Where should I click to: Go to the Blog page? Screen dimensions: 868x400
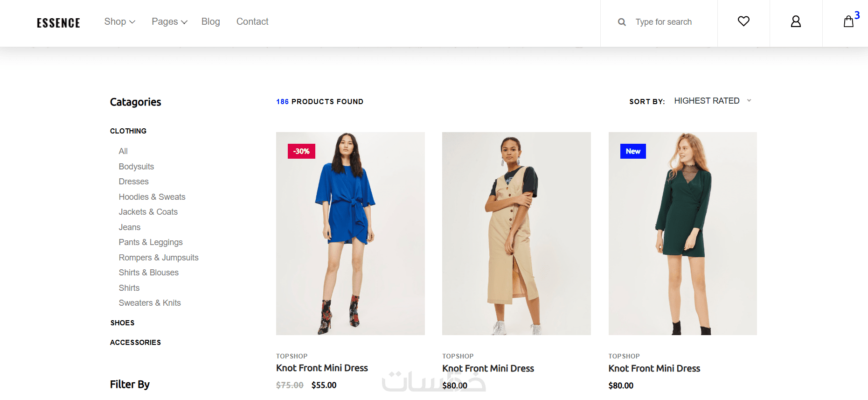(210, 21)
